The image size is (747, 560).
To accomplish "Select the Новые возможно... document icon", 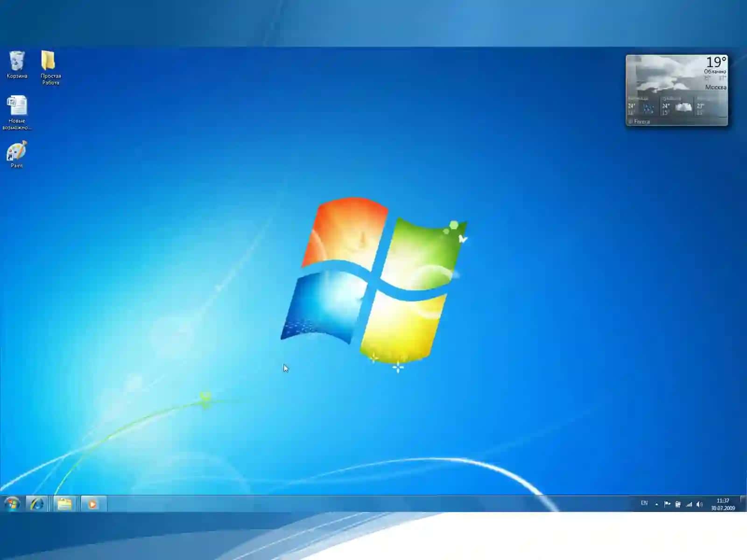I will coord(17,113).
